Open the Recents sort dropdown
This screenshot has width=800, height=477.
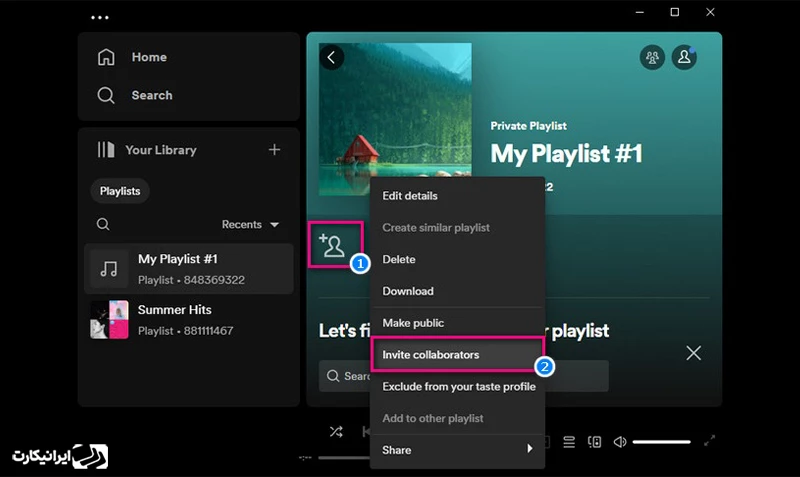pyautogui.click(x=251, y=224)
